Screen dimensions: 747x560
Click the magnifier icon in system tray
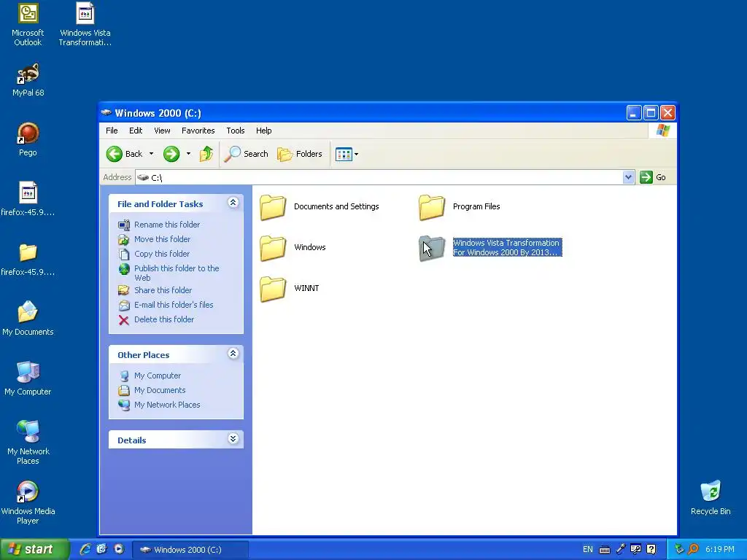[x=694, y=549]
